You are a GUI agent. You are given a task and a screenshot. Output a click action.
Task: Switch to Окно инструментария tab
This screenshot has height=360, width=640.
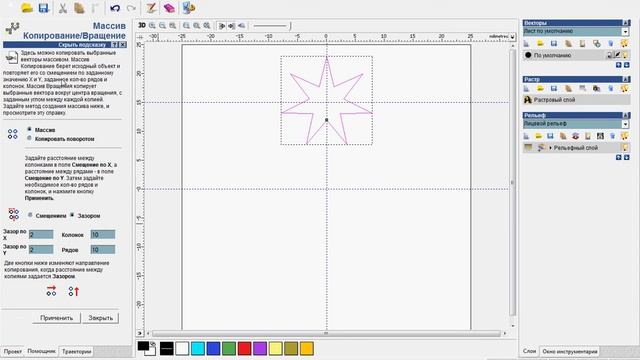570,351
